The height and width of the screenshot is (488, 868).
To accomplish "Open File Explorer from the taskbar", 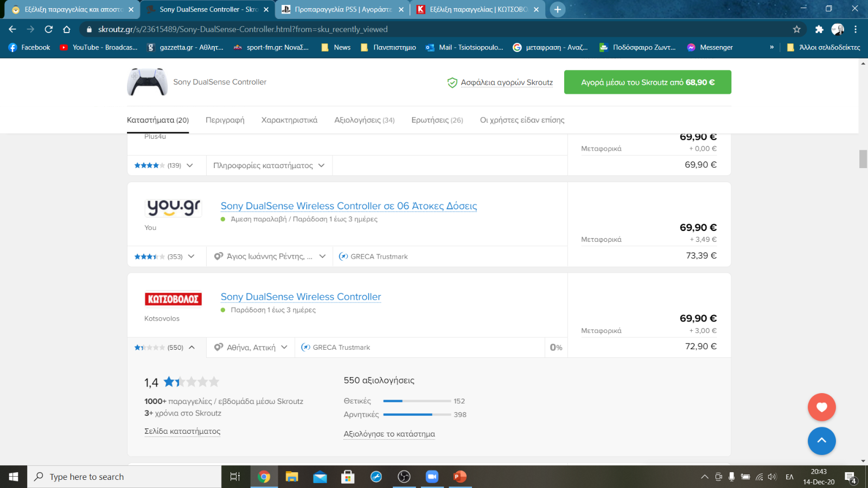I will tap(292, 477).
